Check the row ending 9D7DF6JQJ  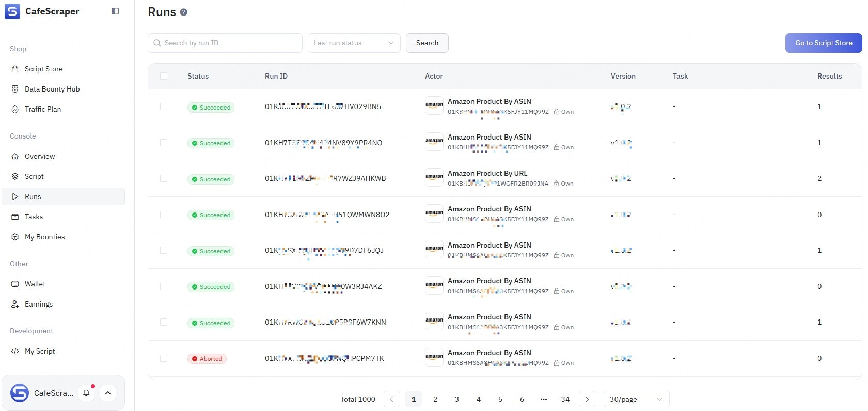[164, 250]
